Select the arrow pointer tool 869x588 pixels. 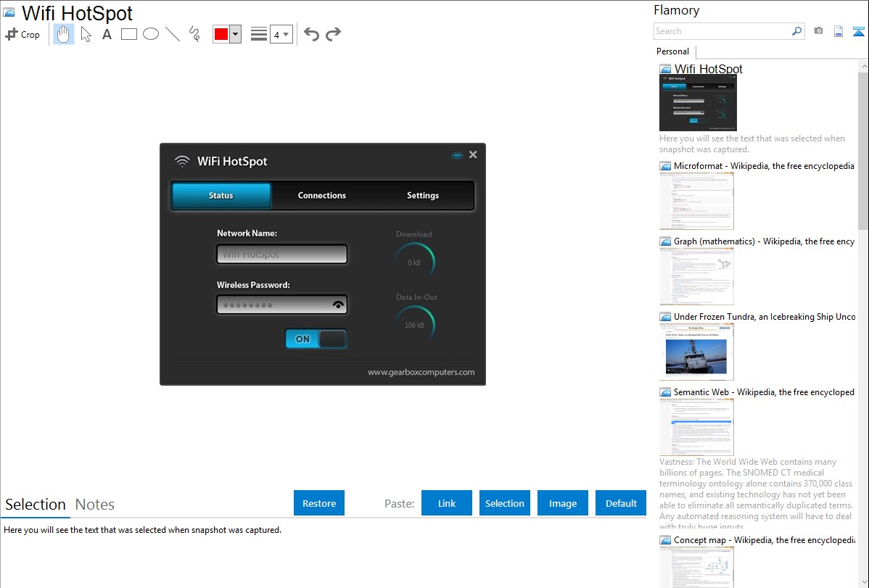(86, 34)
